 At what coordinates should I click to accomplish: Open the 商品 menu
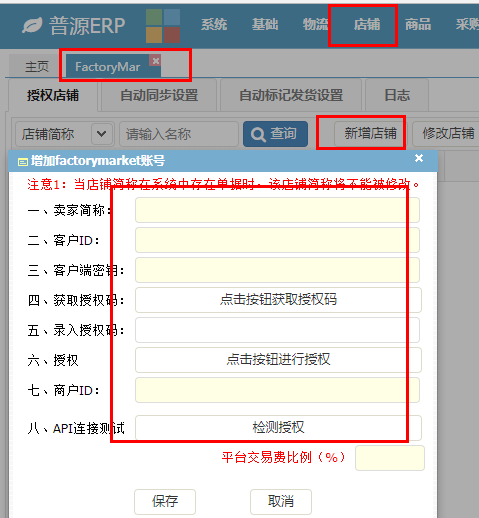tap(418, 25)
